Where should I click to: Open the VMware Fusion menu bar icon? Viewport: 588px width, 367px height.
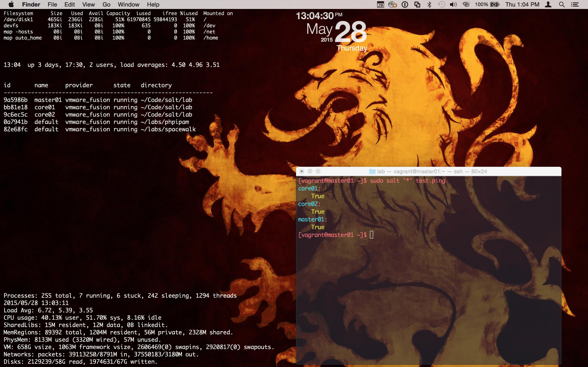click(x=417, y=4)
